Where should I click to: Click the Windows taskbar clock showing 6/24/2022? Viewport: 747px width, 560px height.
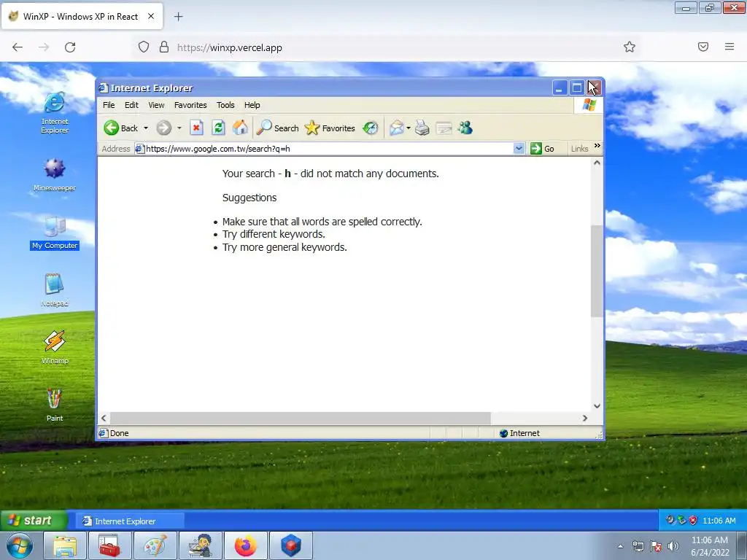point(709,546)
